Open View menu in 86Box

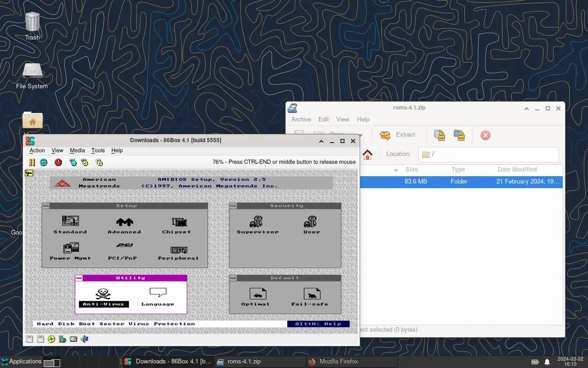pos(57,150)
